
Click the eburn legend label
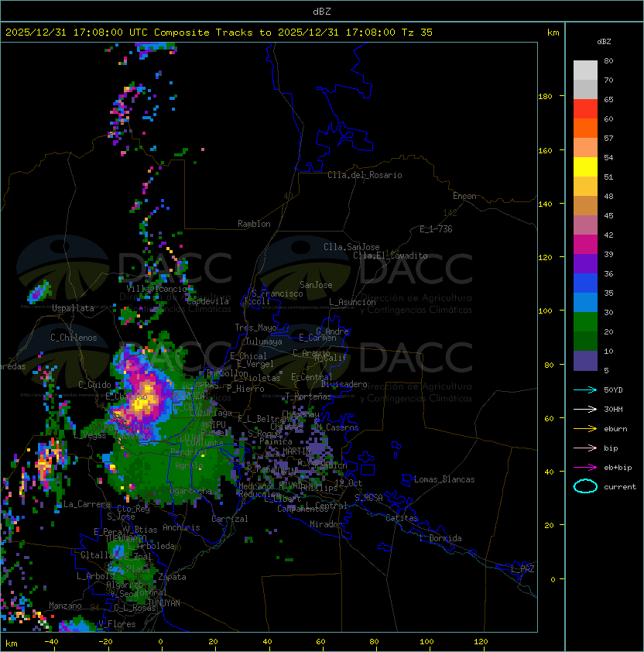[615, 429]
